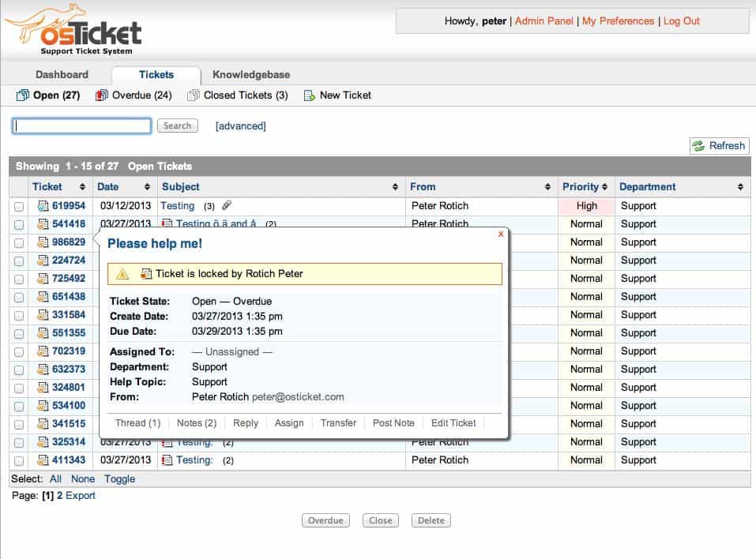This screenshot has width=756, height=559.
Task: Check the box for ticket 632373
Action: (x=19, y=370)
